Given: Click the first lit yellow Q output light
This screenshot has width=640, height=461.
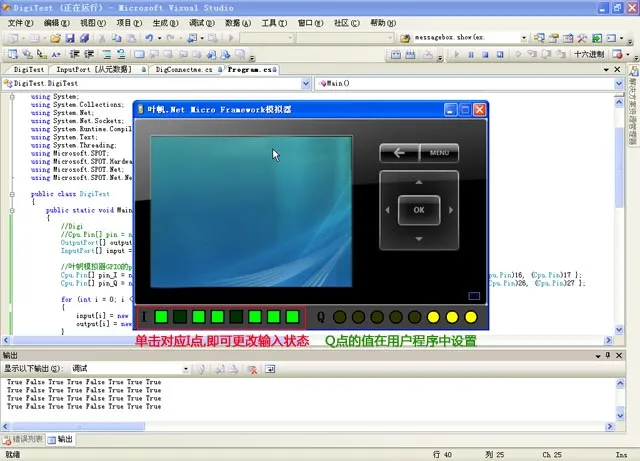Looking at the screenshot, I should click(x=433, y=317).
